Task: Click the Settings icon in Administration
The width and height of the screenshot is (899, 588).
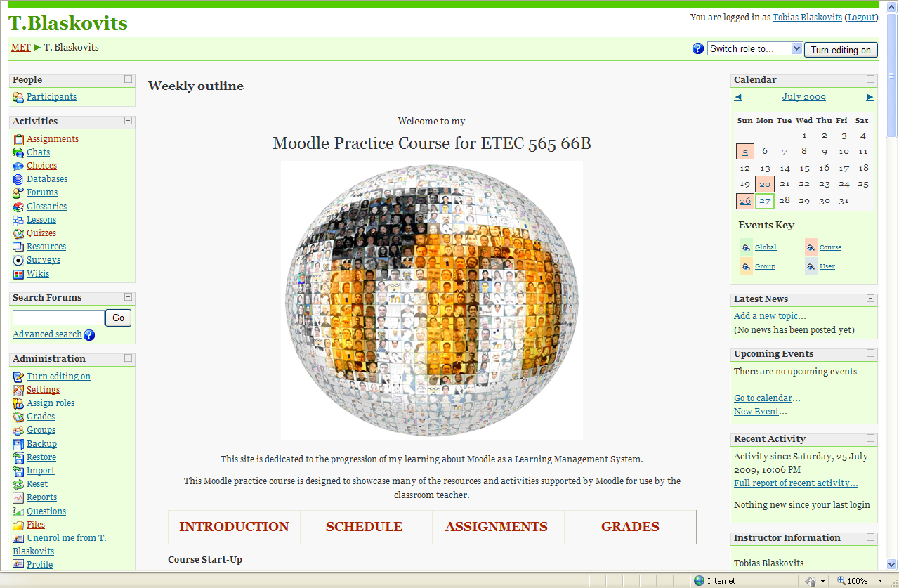Action: [x=18, y=390]
